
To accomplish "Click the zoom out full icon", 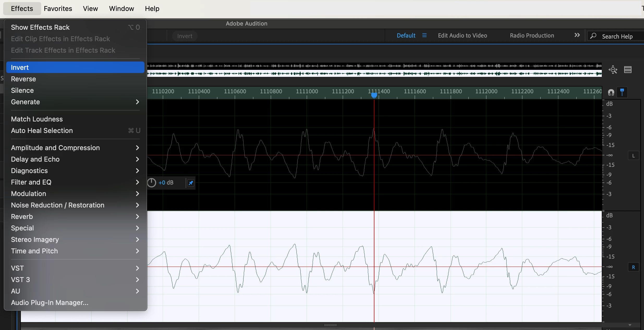I will point(613,70).
